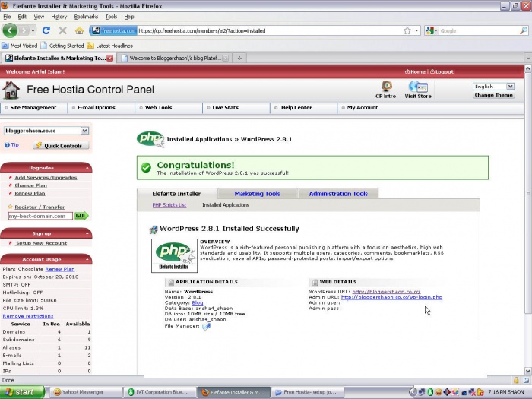532x399 pixels.
Task: Open the Admin URL wp-login.php link
Action: (392, 297)
